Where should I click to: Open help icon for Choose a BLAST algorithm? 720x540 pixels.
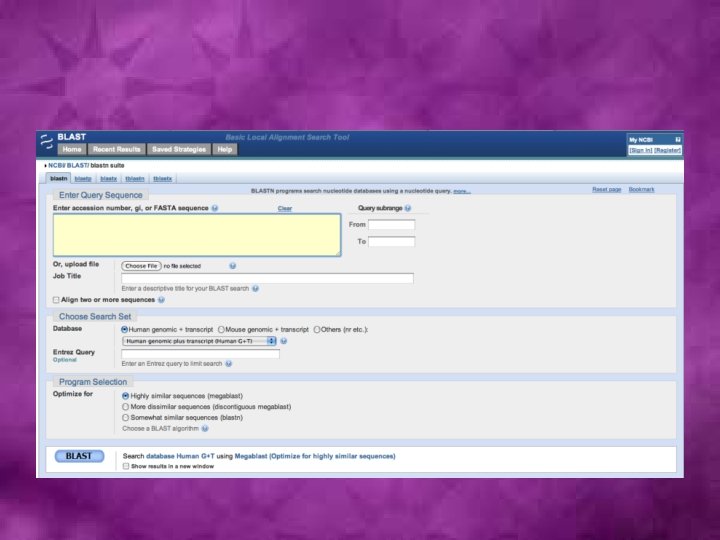[205, 428]
